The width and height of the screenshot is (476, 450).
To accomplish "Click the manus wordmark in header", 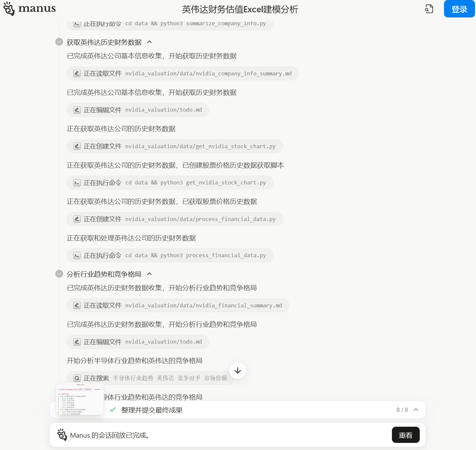I will pyautogui.click(x=37, y=8).
